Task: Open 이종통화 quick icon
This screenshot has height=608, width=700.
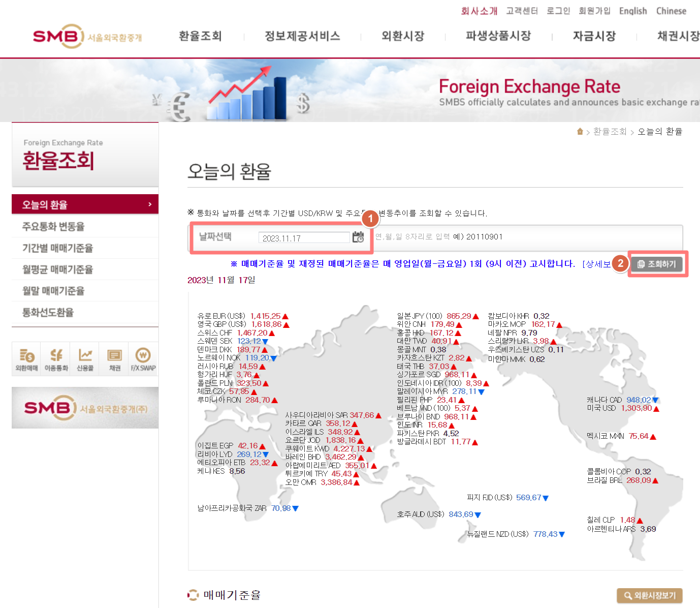Action: tap(56, 359)
